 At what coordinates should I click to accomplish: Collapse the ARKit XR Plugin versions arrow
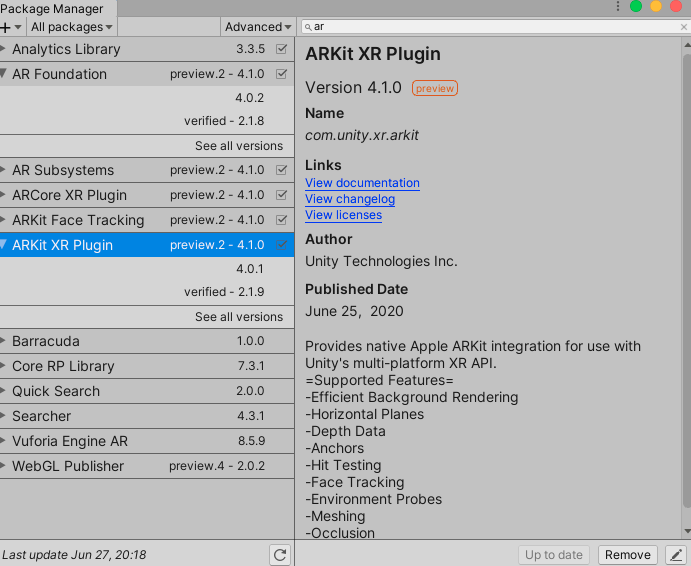pos(3,244)
